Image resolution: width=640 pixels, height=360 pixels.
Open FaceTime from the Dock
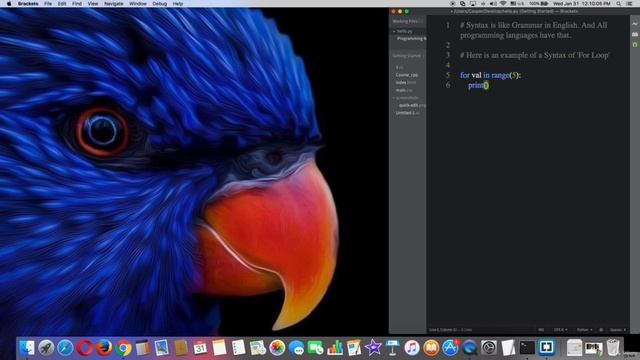pos(316,348)
